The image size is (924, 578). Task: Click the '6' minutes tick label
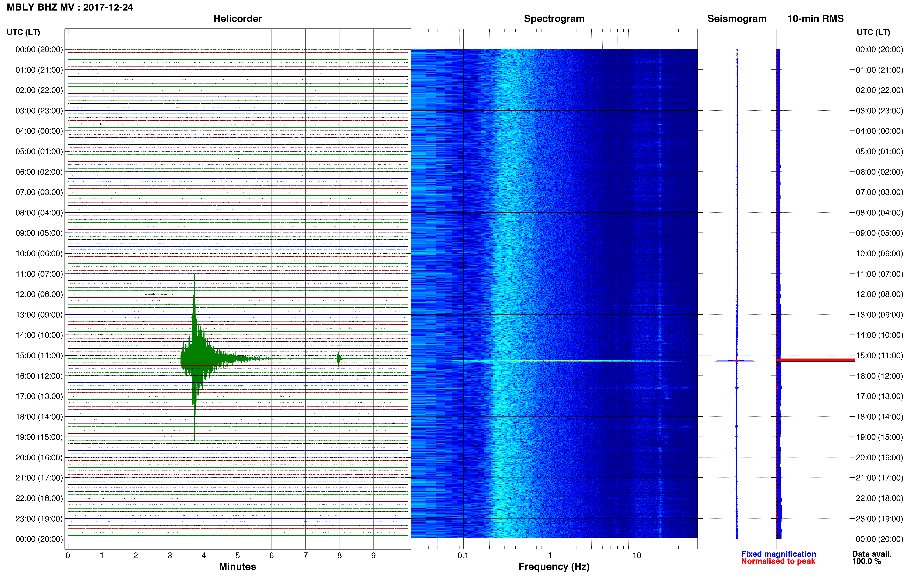(x=272, y=555)
